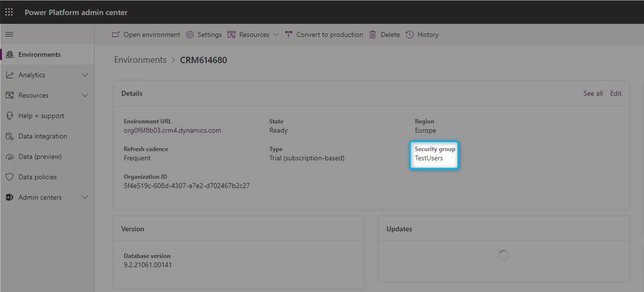The height and width of the screenshot is (292, 644).
Task: Click See all in Details card
Action: 593,93
